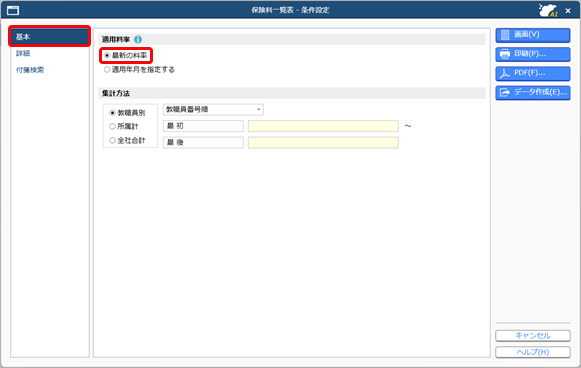Viewport: 581px width, 368px height.
Task: Open help with ヘルプ(H) button
Action: [x=533, y=352]
